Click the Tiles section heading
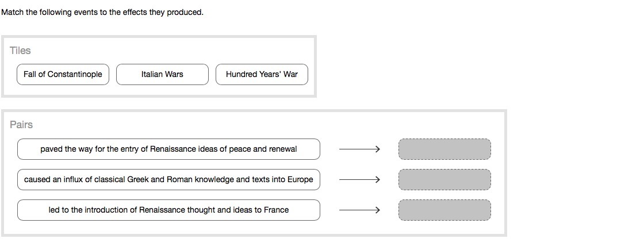Image resolution: width=644 pixels, height=250 pixels. click(x=20, y=51)
